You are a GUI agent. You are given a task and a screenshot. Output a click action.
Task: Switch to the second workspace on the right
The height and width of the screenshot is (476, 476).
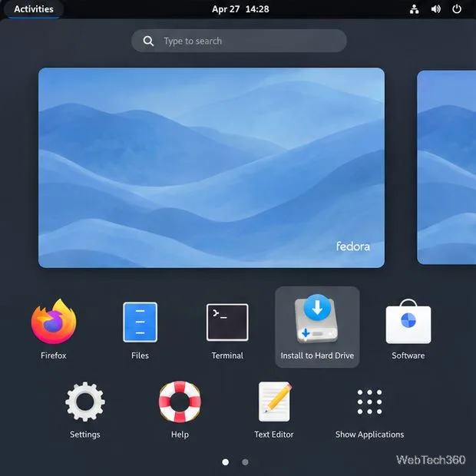tap(447, 167)
